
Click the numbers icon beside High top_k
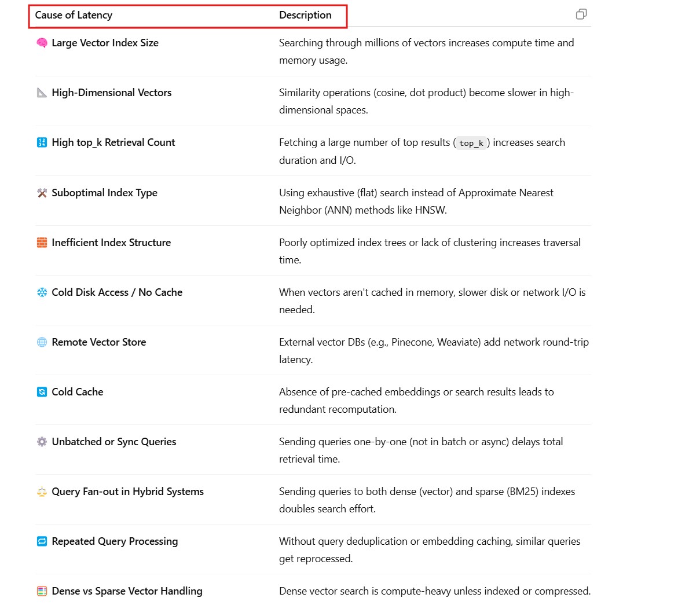point(42,142)
